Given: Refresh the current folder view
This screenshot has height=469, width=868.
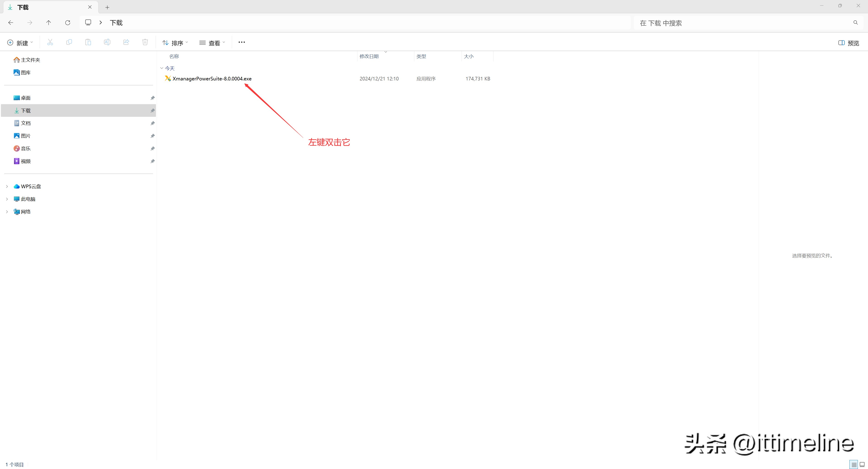Looking at the screenshot, I should click(67, 23).
